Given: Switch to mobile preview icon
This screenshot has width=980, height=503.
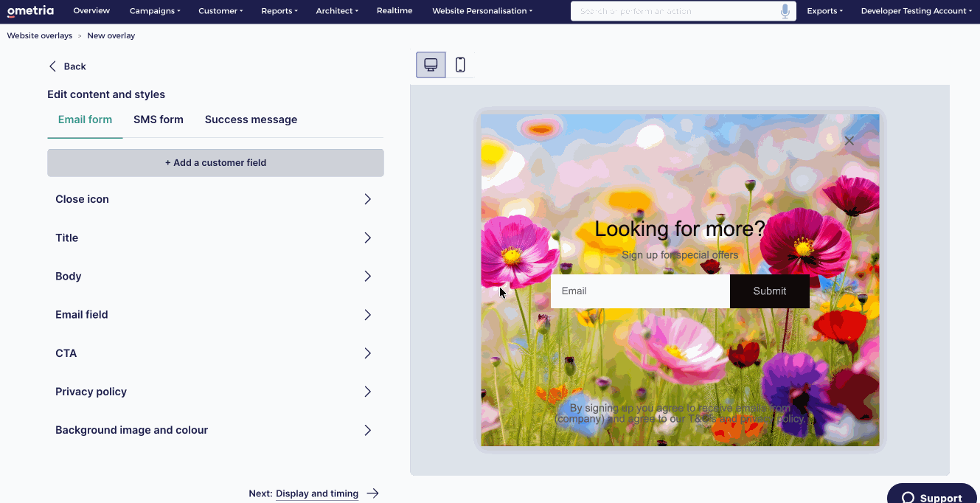Looking at the screenshot, I should point(460,65).
